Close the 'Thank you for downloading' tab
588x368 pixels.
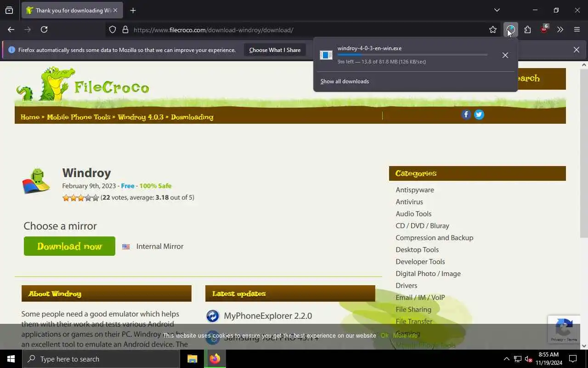click(115, 10)
